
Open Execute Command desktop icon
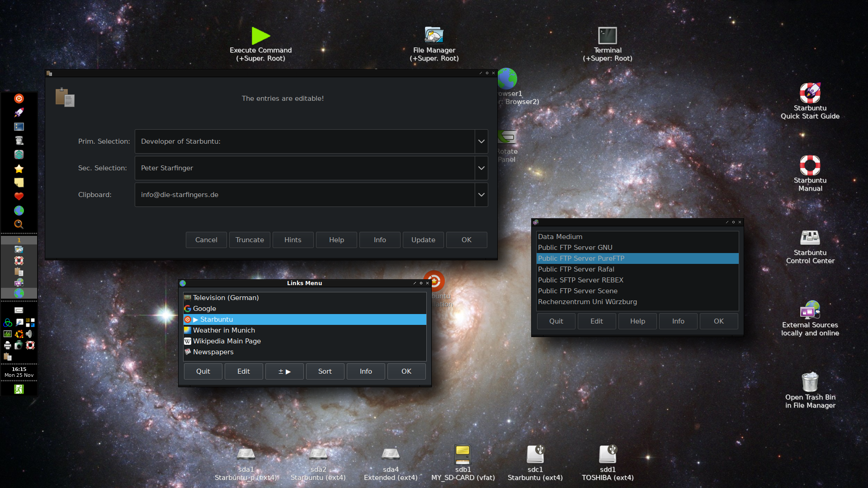[x=260, y=36]
